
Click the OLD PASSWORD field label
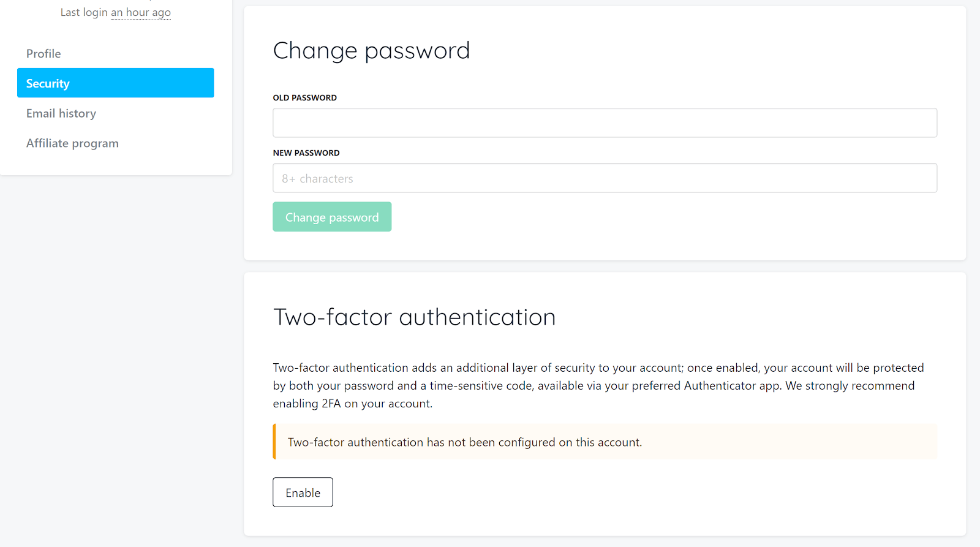coord(305,98)
